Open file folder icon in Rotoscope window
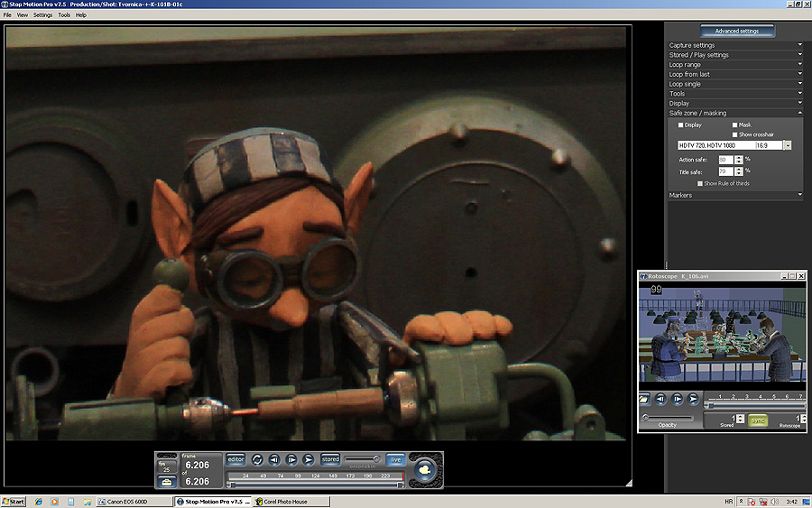 coord(643,399)
